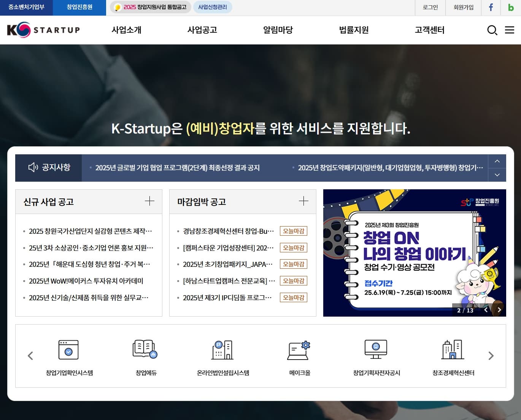
Task: Click the search magnifier icon
Action: [x=492, y=30]
